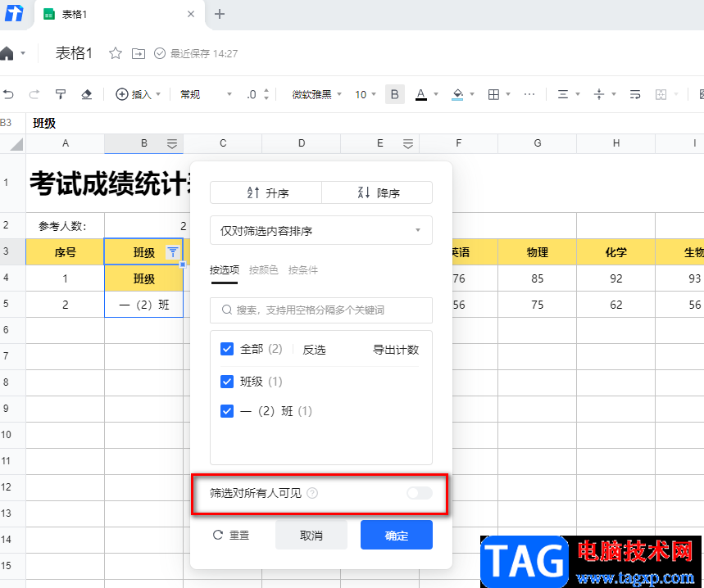Click the 化学 header cell
The height and width of the screenshot is (588, 704).
[x=616, y=252]
